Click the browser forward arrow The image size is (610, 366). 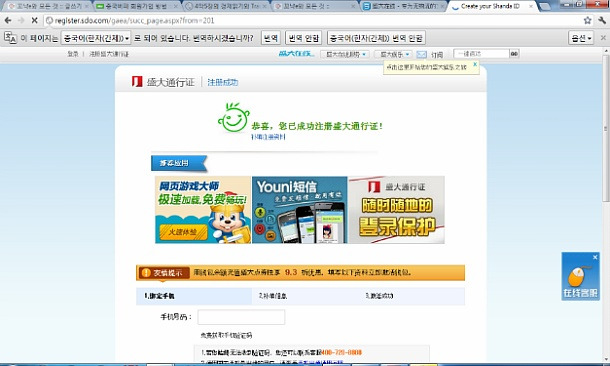pos(21,20)
